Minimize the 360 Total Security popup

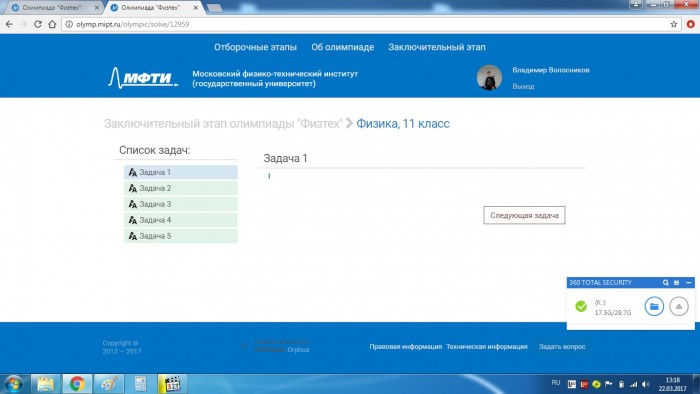688,282
